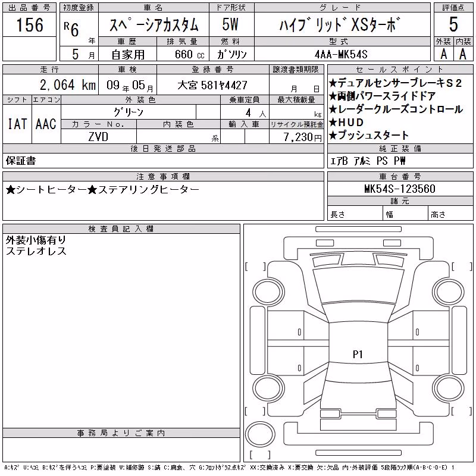Click rear wheel circle on diagram's right side
Viewport: 476px width, 476px height.
pyautogui.click(x=448, y=387)
